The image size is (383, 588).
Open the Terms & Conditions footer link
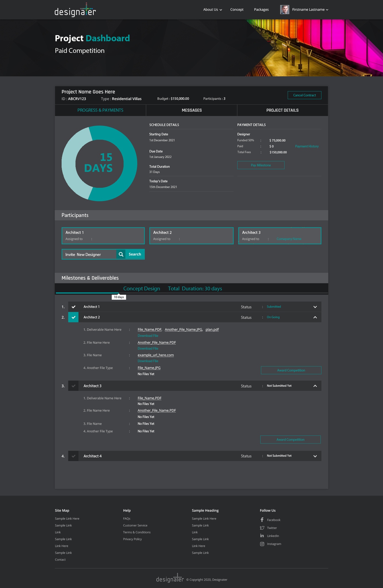coord(137,532)
